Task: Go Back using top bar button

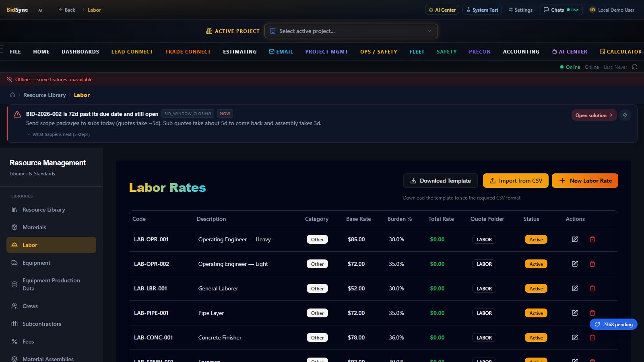Action: [x=67, y=10]
